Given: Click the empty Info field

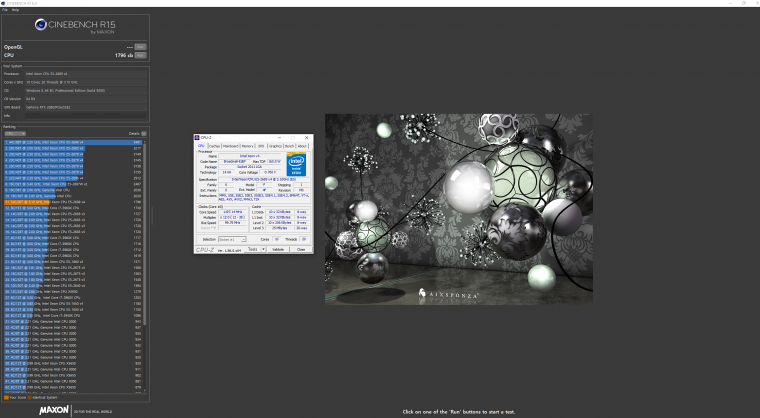Looking at the screenshot, I should pos(85,115).
